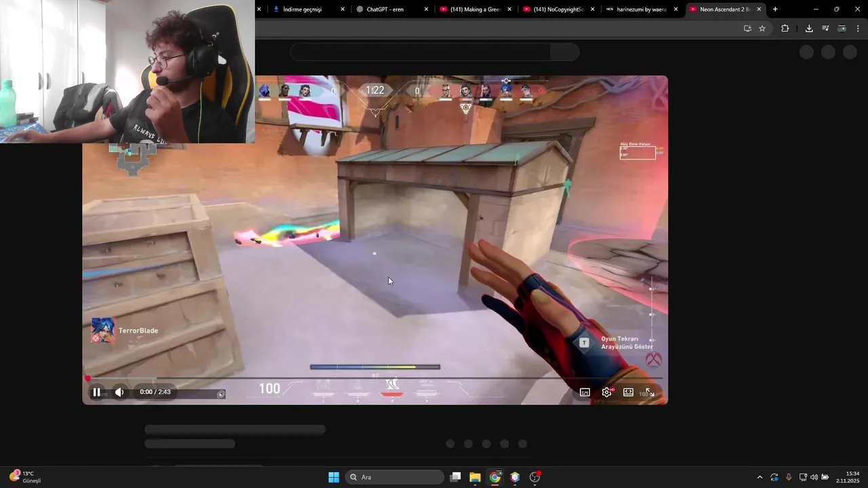Screen dimensions: 868x488
Task: Open Chrome extensions puzzle icon
Action: (x=785, y=28)
